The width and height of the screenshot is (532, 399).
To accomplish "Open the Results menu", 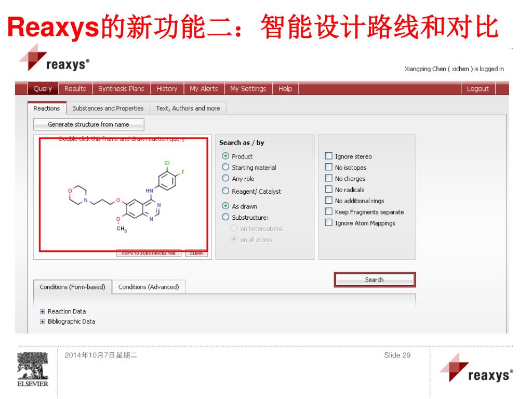I will click(75, 88).
